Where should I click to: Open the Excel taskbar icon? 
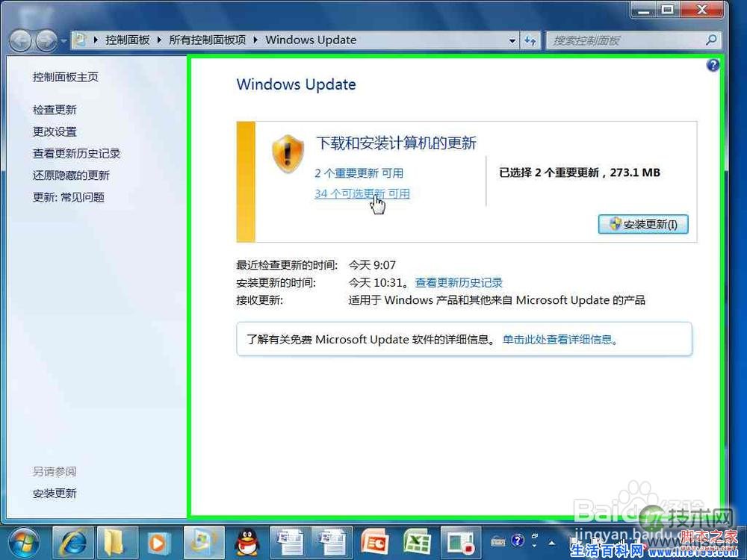click(x=418, y=544)
